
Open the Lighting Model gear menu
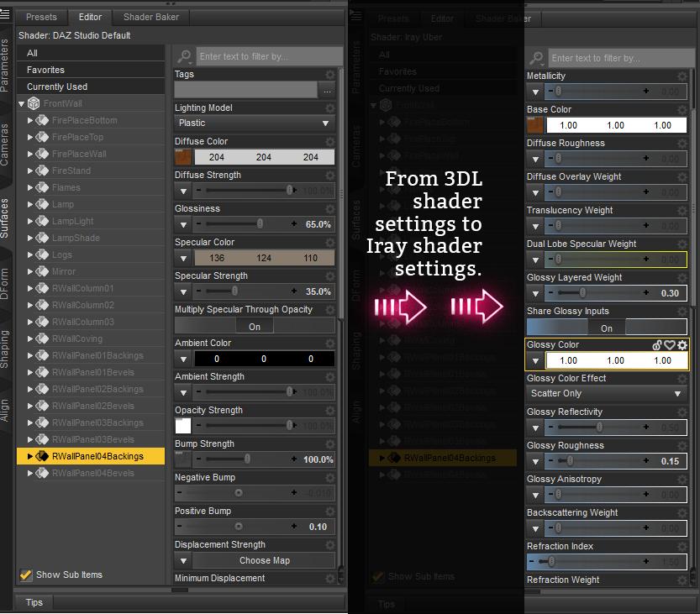pos(330,108)
